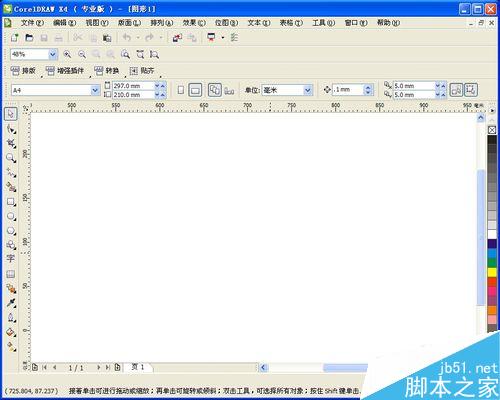Click the page width 297.0 mm field
This screenshot has width=500, height=400.
[133, 86]
